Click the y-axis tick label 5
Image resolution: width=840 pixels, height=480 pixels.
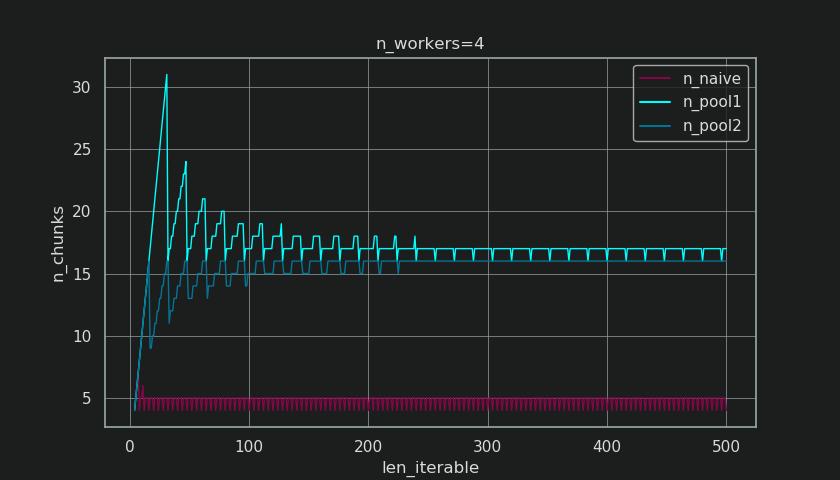(x=86, y=398)
